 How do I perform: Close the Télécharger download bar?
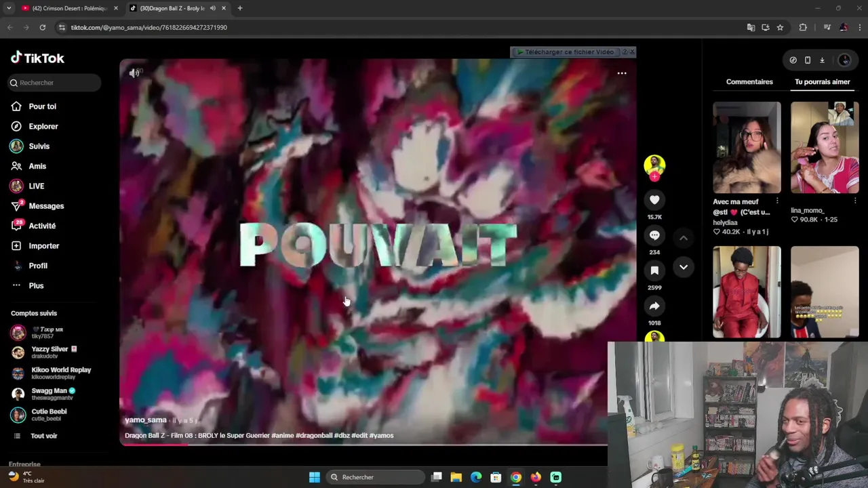click(x=632, y=52)
